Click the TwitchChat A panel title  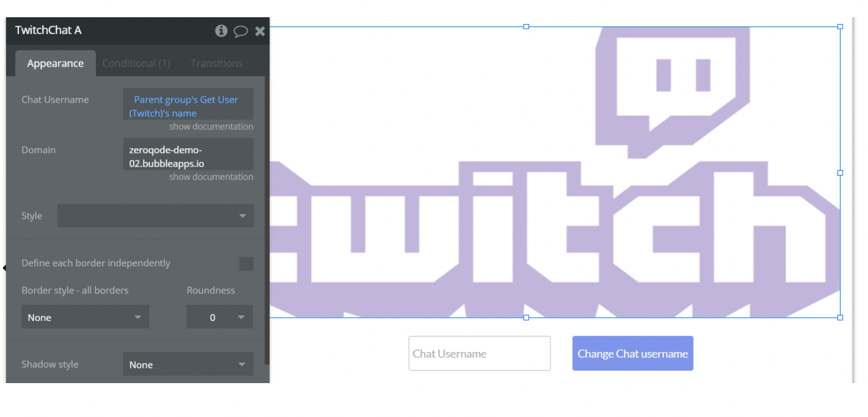[x=48, y=30]
